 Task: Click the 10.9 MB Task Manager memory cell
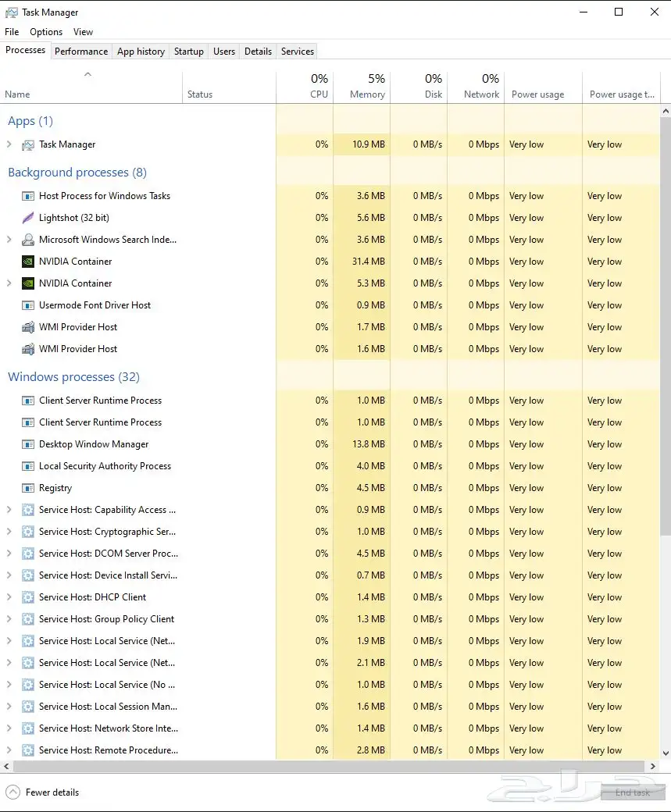[x=362, y=144]
